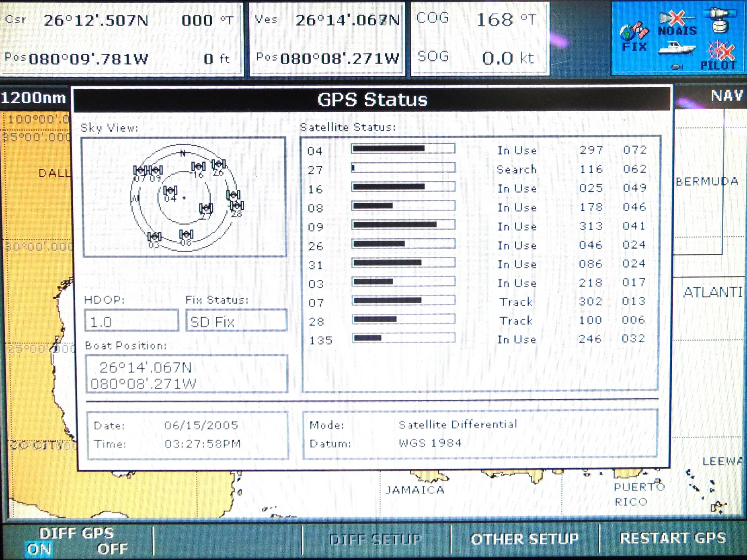Click the cursor latitude 26°12'.507N
The image size is (747, 560).
point(96,20)
